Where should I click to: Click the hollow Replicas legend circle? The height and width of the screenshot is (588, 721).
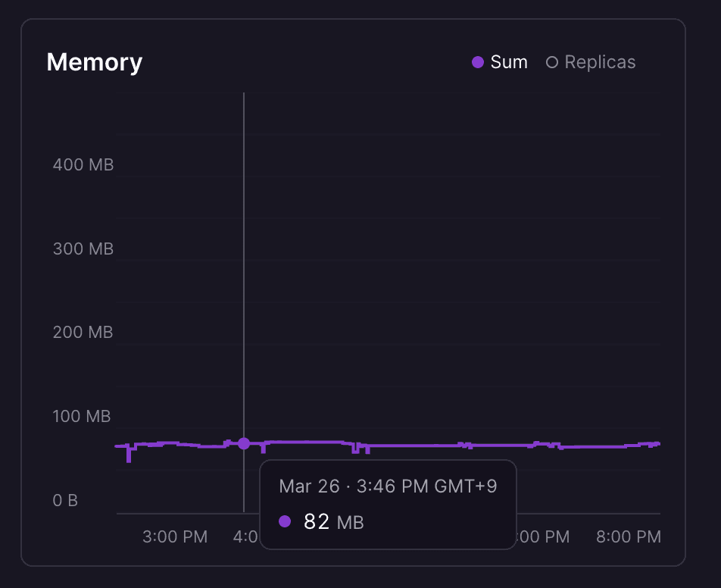[552, 62]
